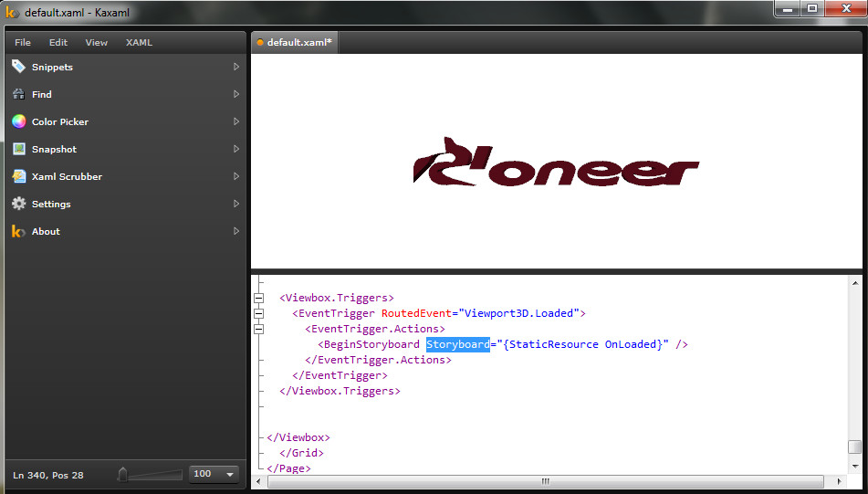Collapse the Viewbox.Triggers code fold
The height and width of the screenshot is (494, 868).
click(258, 298)
